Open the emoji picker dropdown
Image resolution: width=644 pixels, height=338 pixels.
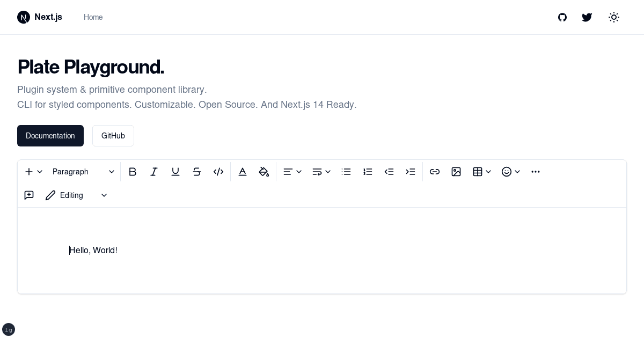click(x=511, y=172)
